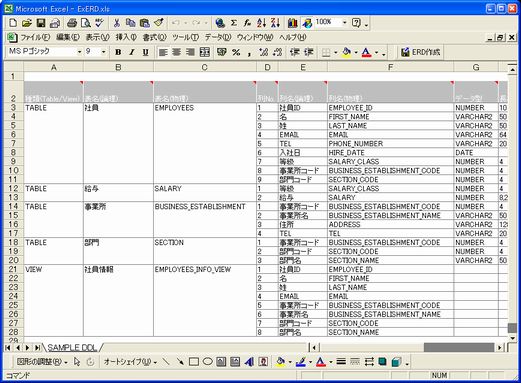Toggle Bold formatting

[x=118, y=52]
